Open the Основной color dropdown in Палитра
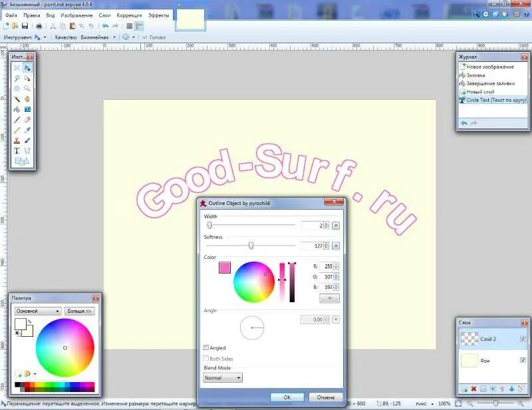 (38, 311)
